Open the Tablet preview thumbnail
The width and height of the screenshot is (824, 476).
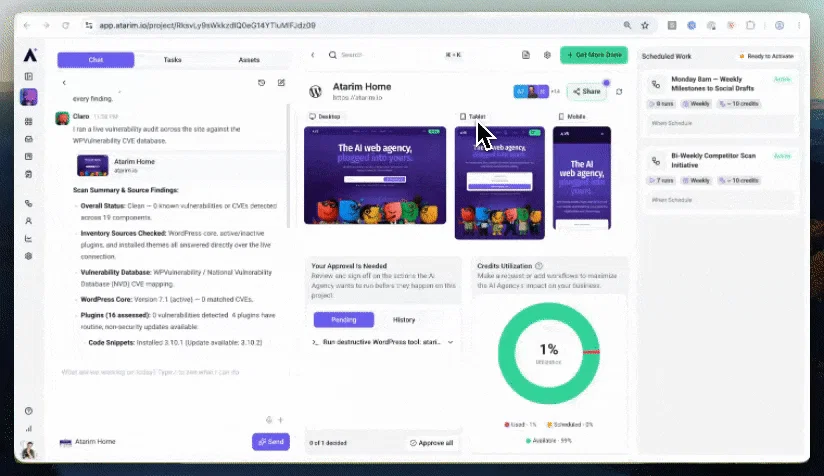pos(500,183)
